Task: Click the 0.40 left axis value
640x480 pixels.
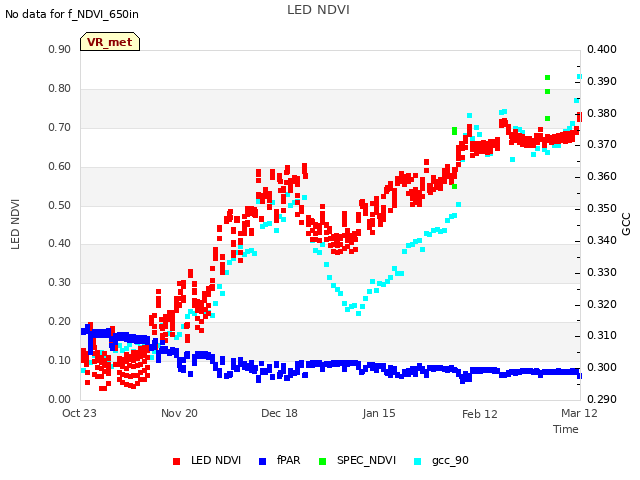Action: [x=60, y=244]
